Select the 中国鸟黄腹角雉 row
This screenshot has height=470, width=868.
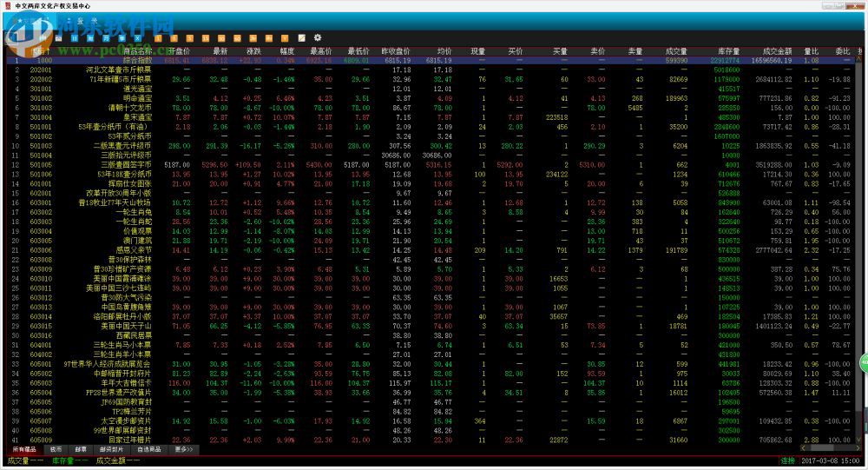[431, 307]
